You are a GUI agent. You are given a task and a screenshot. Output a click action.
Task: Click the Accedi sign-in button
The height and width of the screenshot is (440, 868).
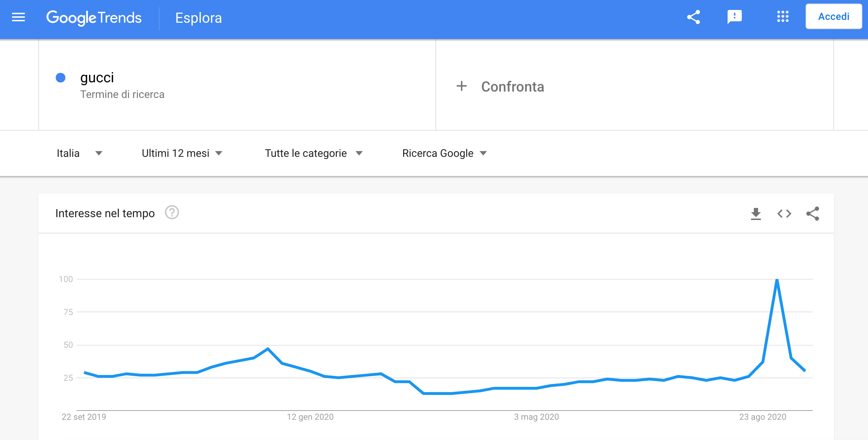pos(834,17)
